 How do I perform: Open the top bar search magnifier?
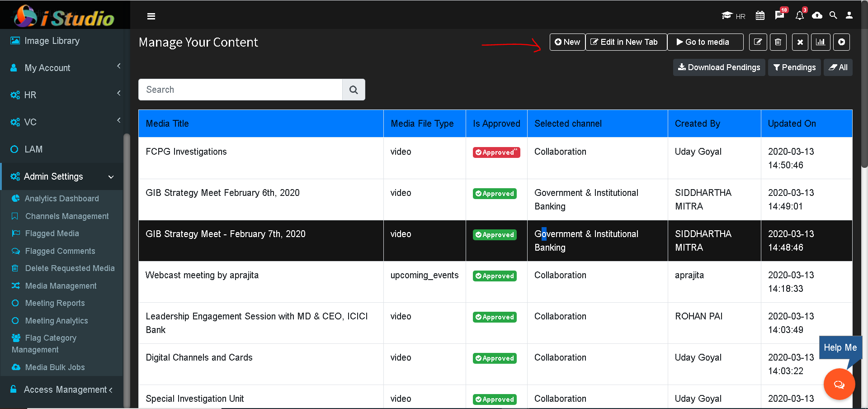833,15
